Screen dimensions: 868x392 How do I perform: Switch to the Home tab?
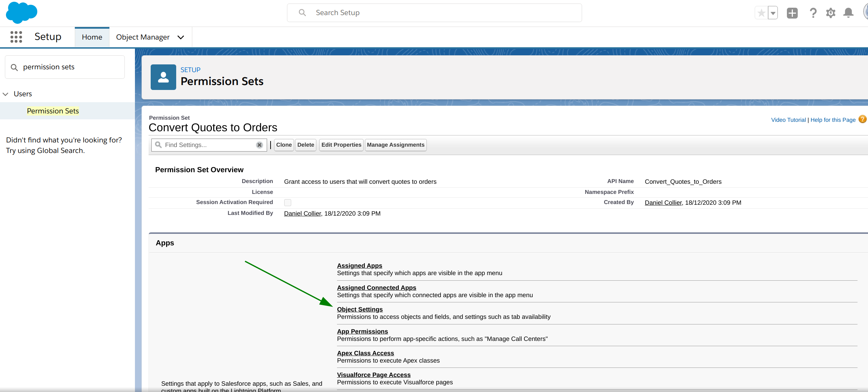(92, 37)
